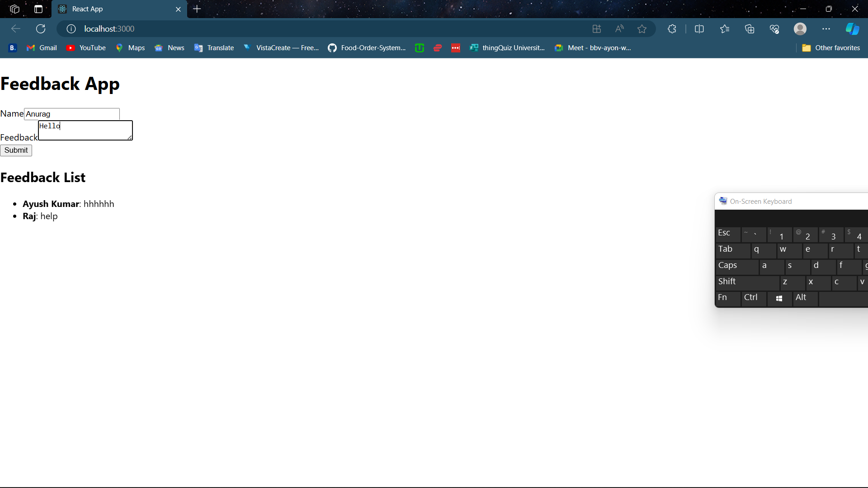
Task: Open Collections icon in toolbar
Action: point(750,29)
